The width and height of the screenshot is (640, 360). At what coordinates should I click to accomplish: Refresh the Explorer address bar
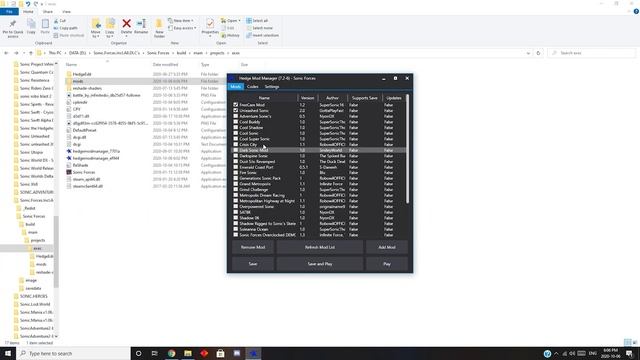click(x=538, y=53)
